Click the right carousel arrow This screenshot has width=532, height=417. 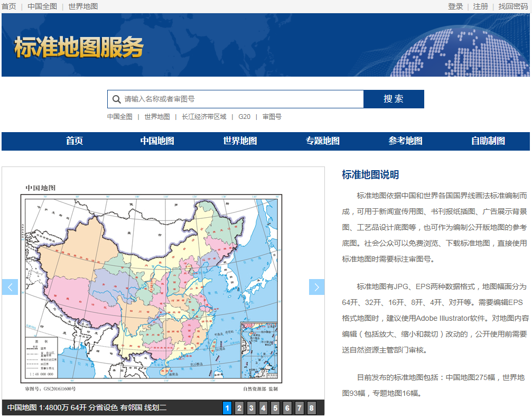[316, 287]
